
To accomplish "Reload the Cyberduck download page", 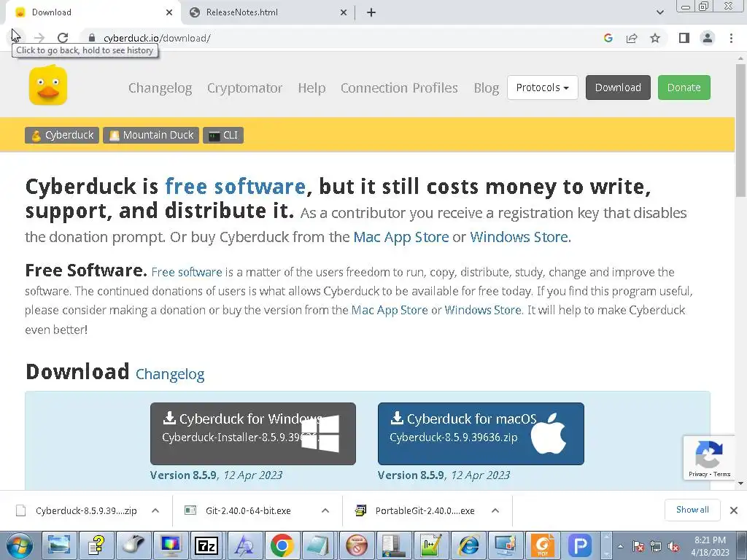I will pos(63,38).
